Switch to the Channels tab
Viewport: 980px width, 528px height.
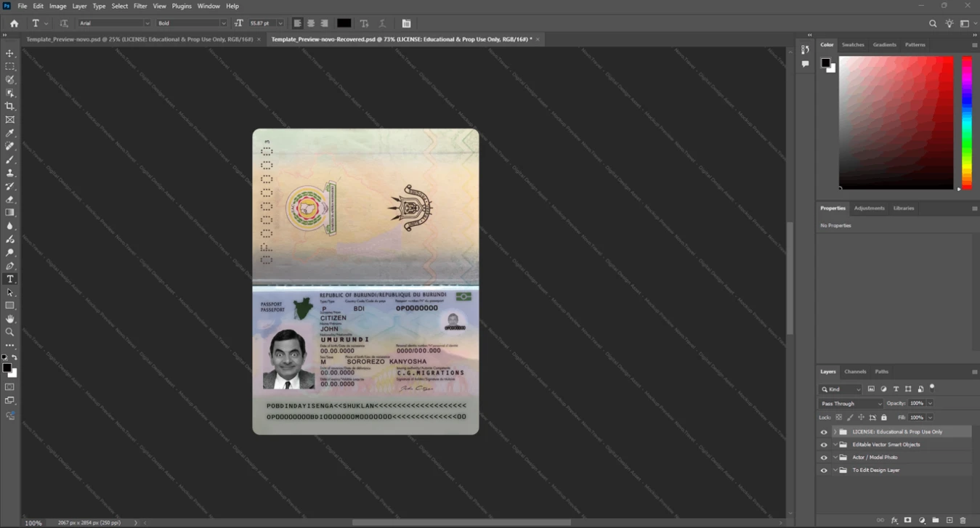click(855, 371)
